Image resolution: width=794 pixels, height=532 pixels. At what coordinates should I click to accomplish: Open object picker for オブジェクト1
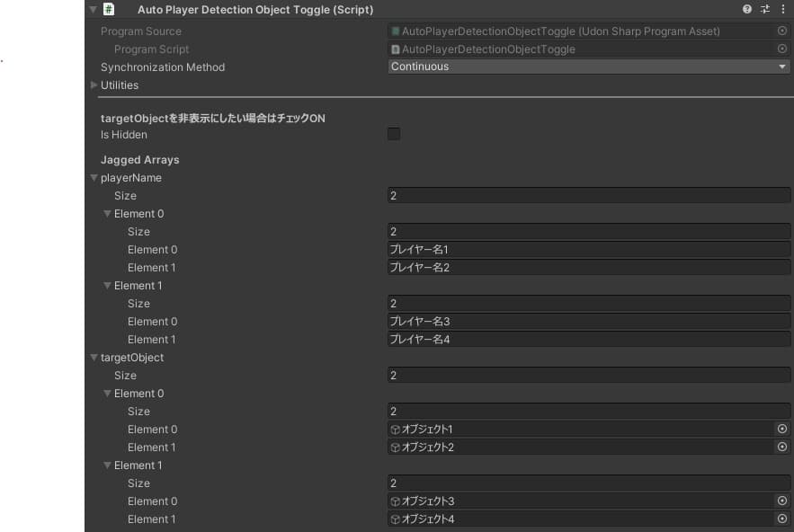[x=782, y=430]
